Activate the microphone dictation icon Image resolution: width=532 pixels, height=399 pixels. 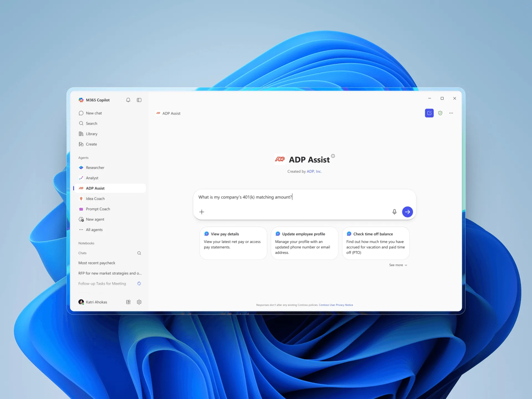point(394,212)
